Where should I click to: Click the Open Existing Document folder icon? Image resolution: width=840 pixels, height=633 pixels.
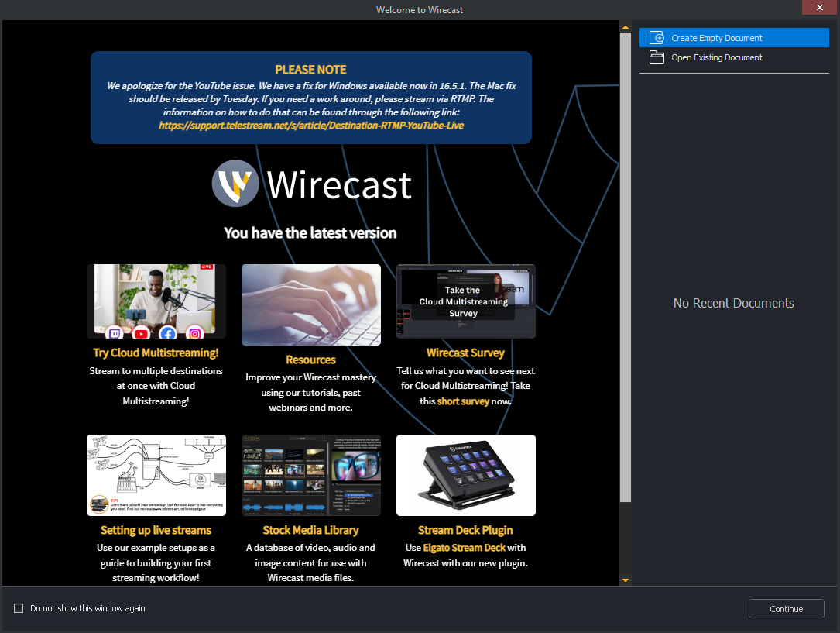tap(657, 57)
